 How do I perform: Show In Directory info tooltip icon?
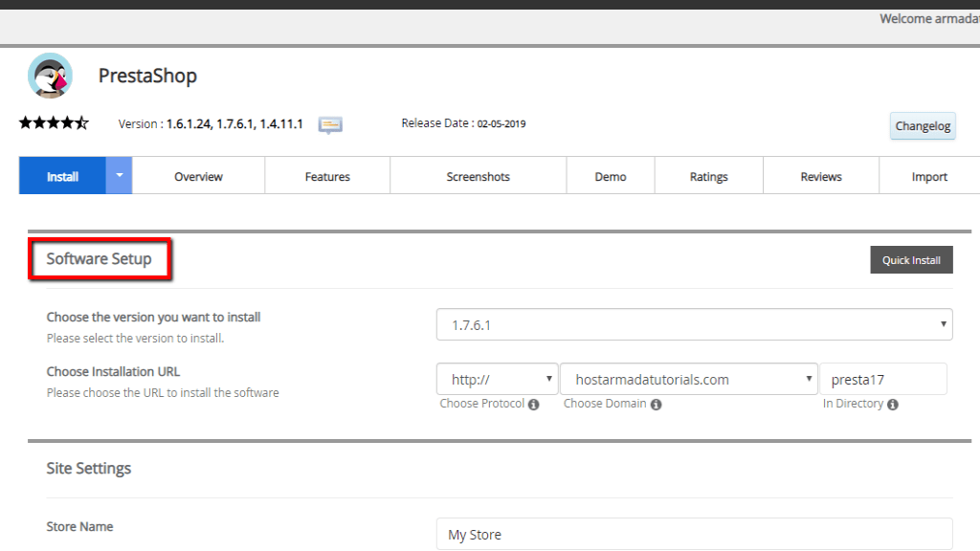pos(893,405)
